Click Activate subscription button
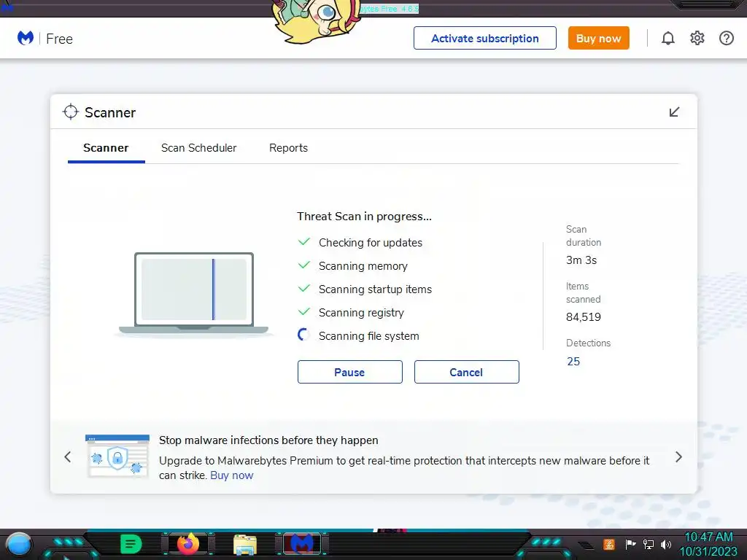The height and width of the screenshot is (560, 747). [x=485, y=38]
